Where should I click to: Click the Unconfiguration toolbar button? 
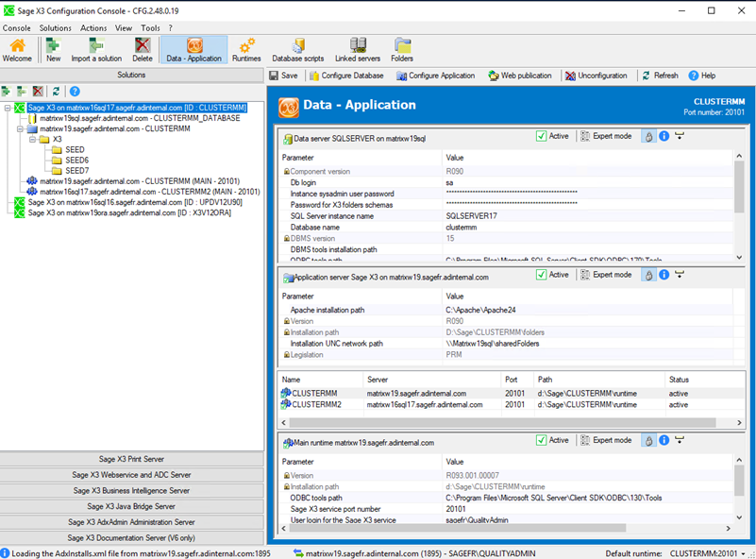click(x=596, y=76)
